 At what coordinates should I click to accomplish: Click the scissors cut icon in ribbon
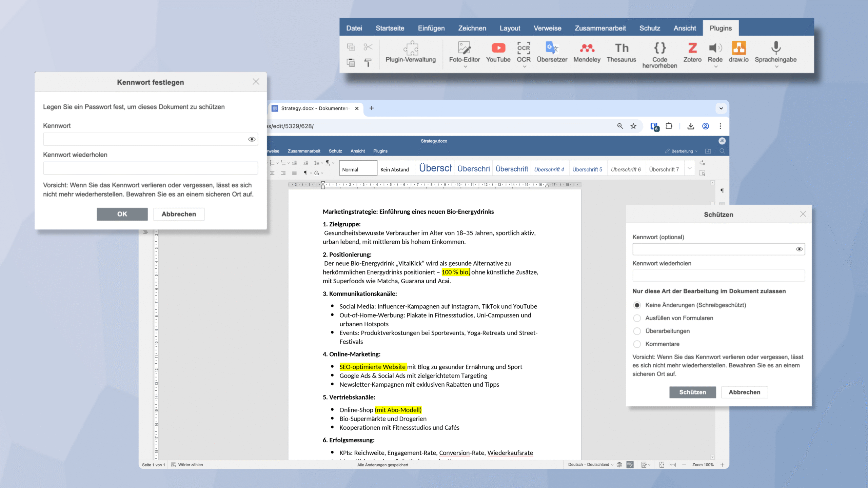[x=368, y=47]
